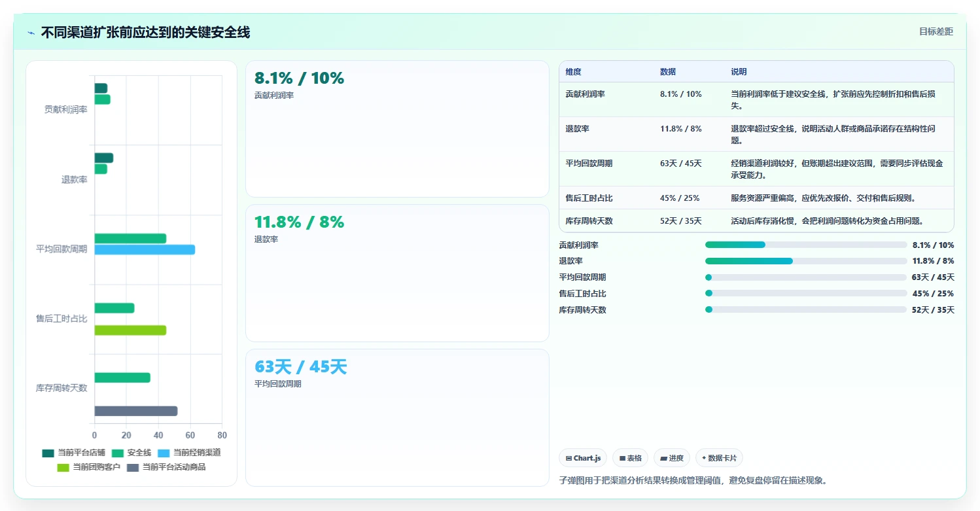Click the 45% / 25% progress list value
Image resolution: width=980 pixels, height=511 pixels.
(933, 294)
